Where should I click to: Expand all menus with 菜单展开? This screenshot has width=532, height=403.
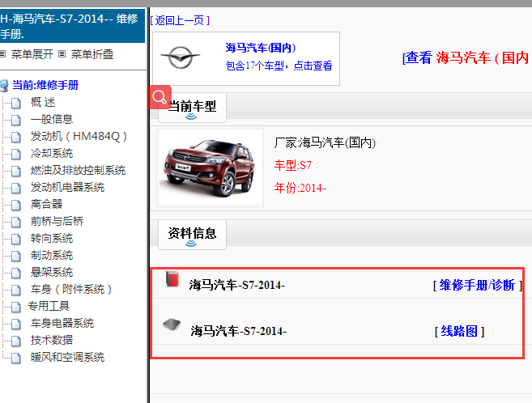tap(32, 54)
